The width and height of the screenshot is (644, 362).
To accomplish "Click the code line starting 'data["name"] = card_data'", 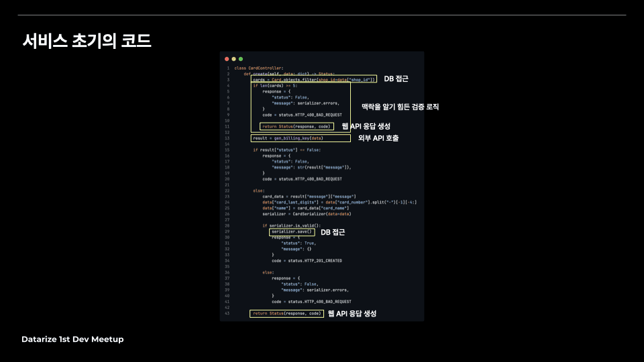I will (306, 208).
